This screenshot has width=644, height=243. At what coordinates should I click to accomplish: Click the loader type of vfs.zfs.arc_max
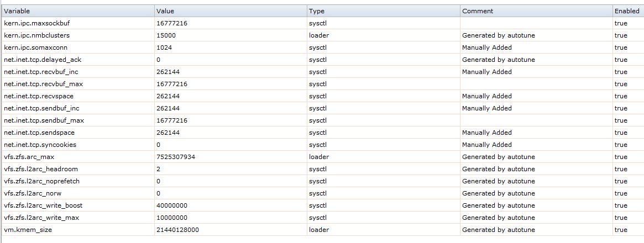pyautogui.click(x=319, y=157)
